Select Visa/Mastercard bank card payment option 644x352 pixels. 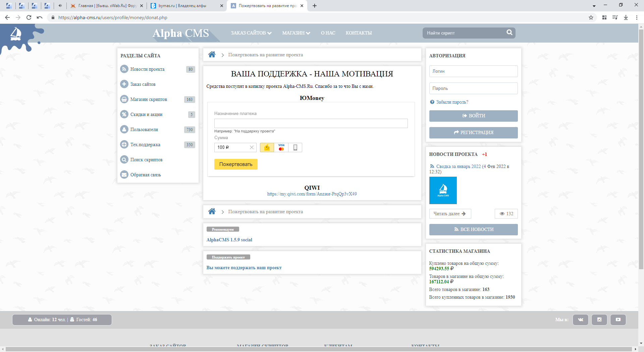tap(281, 148)
